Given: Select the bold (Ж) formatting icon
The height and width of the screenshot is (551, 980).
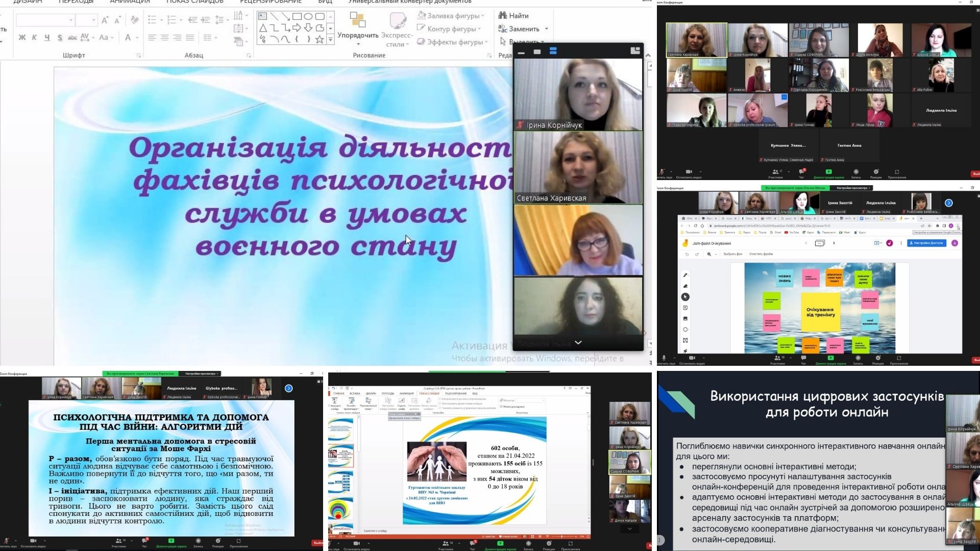Looking at the screenshot, I should coord(21,37).
